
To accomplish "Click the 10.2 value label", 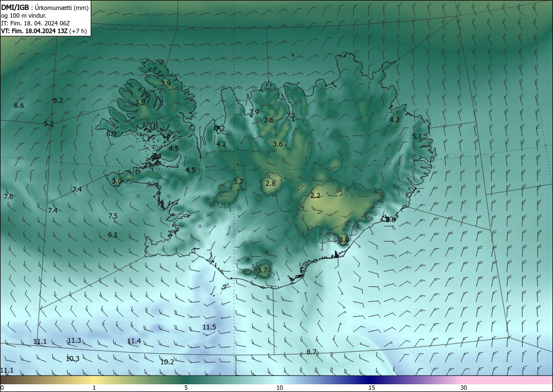I will point(167,362).
